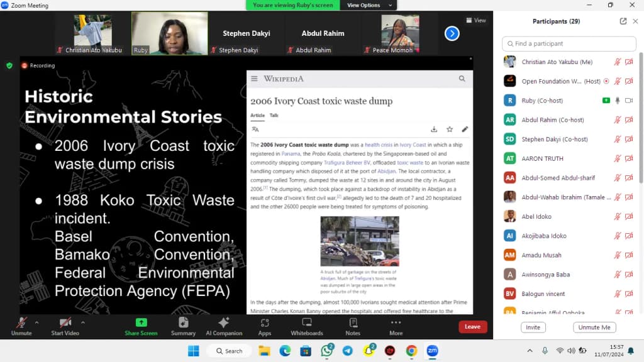Open the Apps panel
The height and width of the screenshot is (362, 644).
[x=265, y=327]
